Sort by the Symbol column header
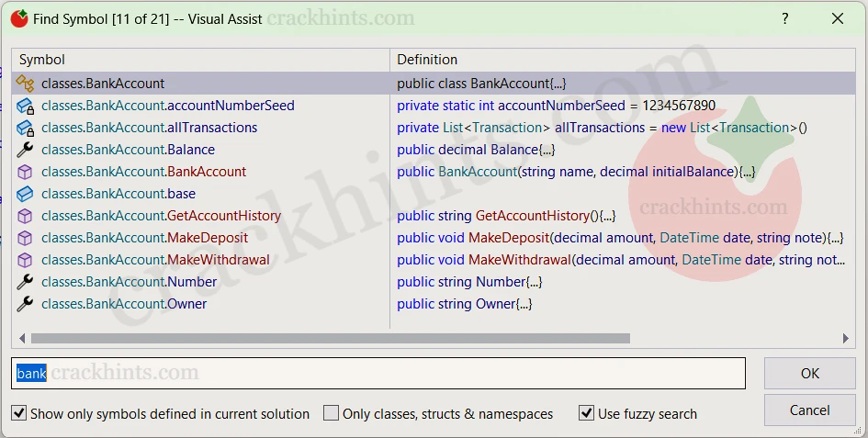This screenshot has height=438, width=868. [201, 60]
